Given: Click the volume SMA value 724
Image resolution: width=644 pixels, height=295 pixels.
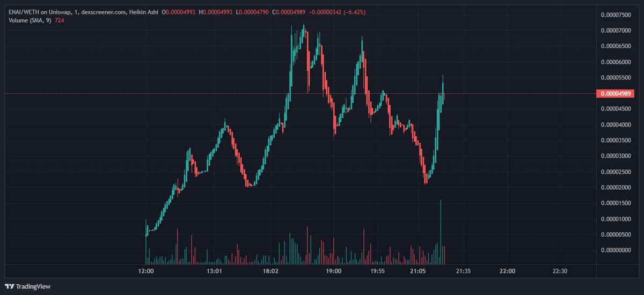Looking at the screenshot, I should pyautogui.click(x=60, y=20).
